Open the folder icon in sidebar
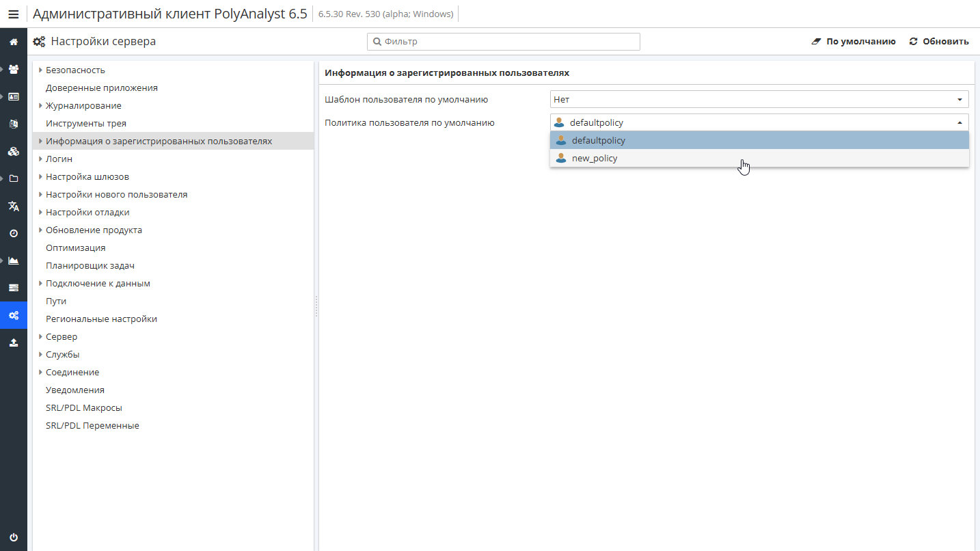Viewport: 980px width, 551px height. (x=14, y=178)
